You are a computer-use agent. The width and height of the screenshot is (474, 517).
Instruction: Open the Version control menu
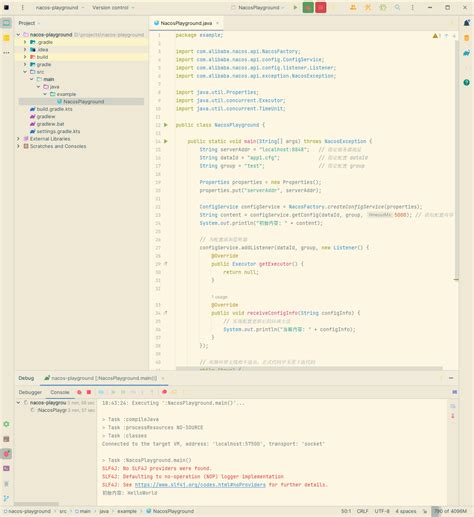coord(113,7)
